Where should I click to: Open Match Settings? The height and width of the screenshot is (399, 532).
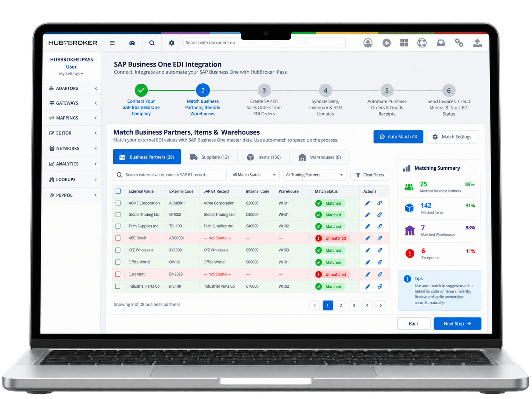(452, 137)
